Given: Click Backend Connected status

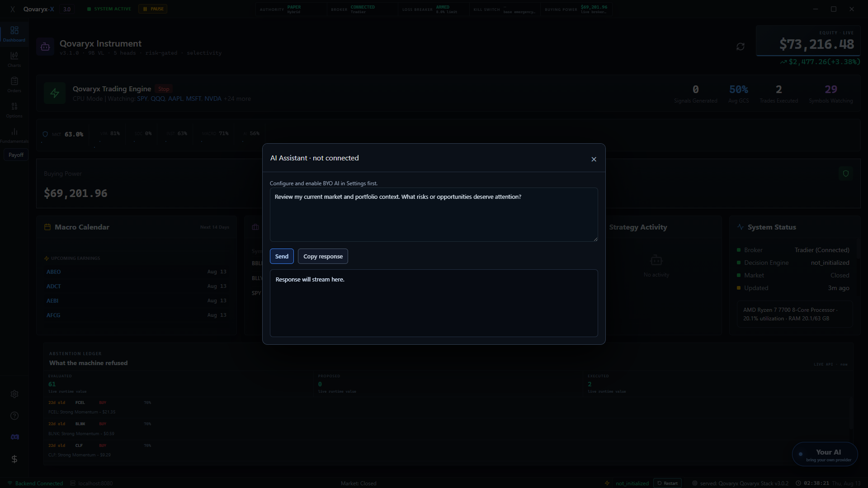Looking at the screenshot, I should (35, 483).
